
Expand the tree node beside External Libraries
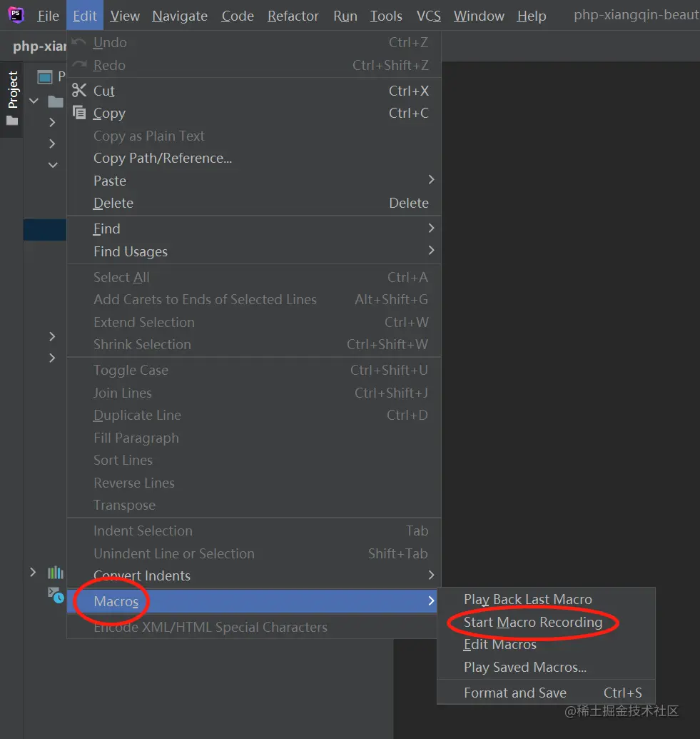pyautogui.click(x=33, y=572)
